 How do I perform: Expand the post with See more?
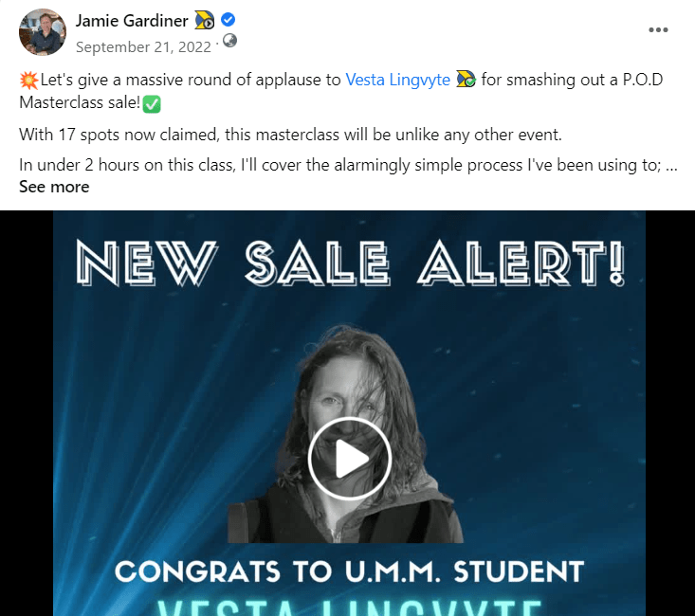pos(54,187)
